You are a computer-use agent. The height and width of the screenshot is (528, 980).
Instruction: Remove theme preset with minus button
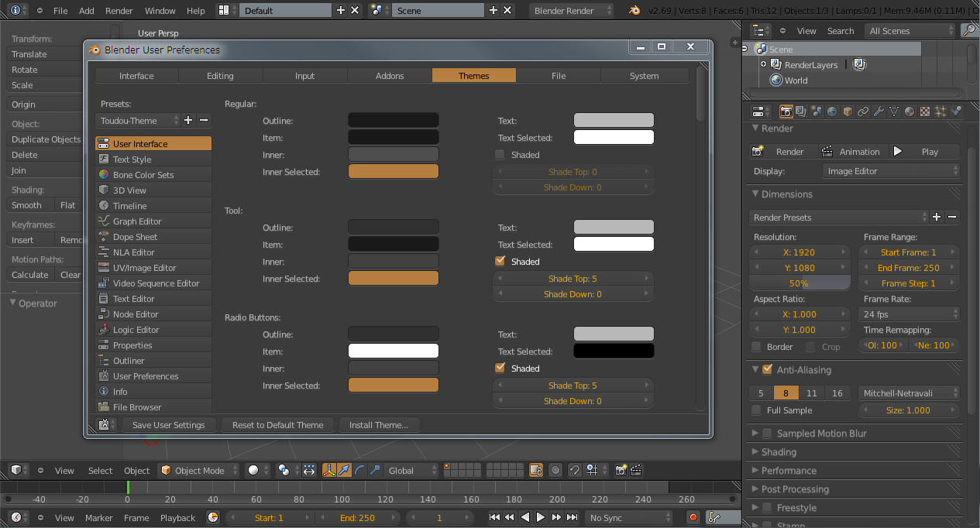tap(204, 120)
